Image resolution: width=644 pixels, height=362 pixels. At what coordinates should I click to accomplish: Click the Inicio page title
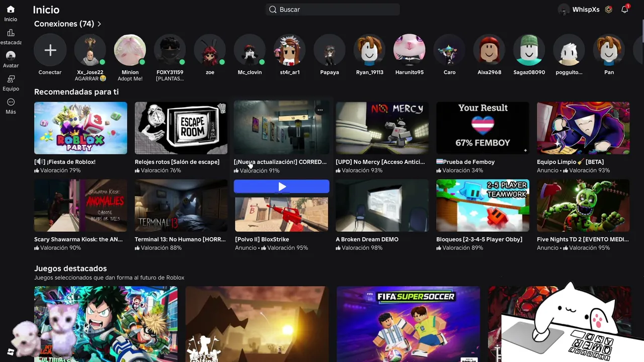46,10
